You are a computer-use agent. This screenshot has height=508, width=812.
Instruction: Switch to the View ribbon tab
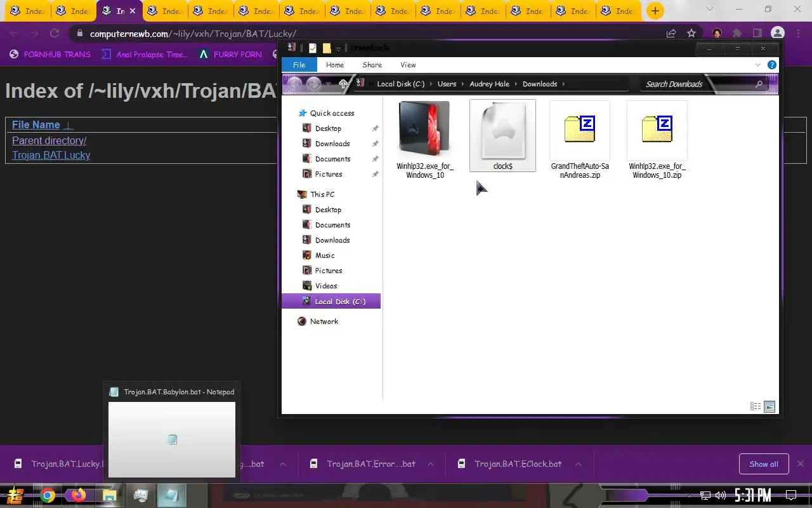point(408,65)
